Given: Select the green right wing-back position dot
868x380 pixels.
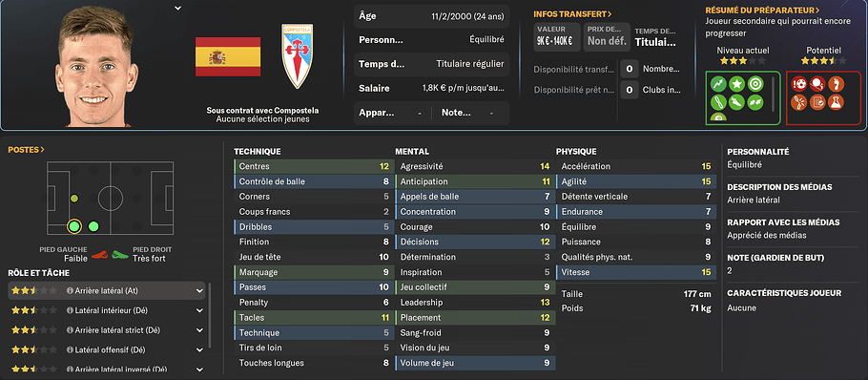Looking at the screenshot, I should click(x=93, y=226).
